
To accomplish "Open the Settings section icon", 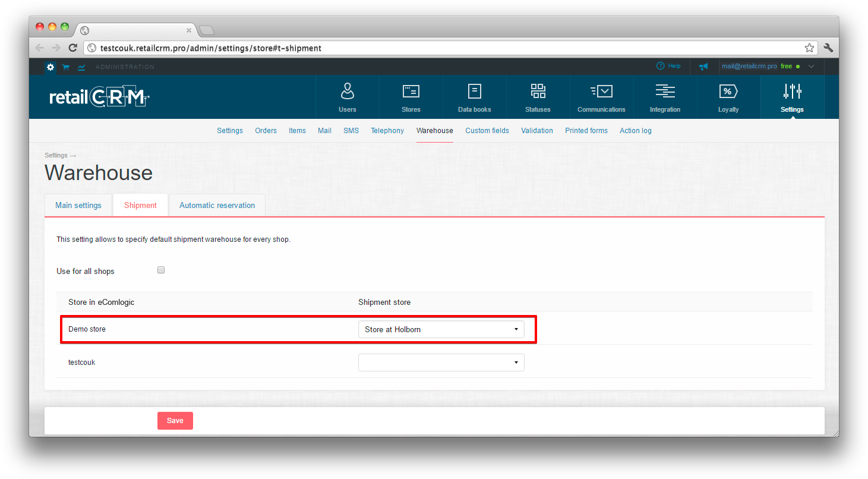I will pyautogui.click(x=792, y=91).
